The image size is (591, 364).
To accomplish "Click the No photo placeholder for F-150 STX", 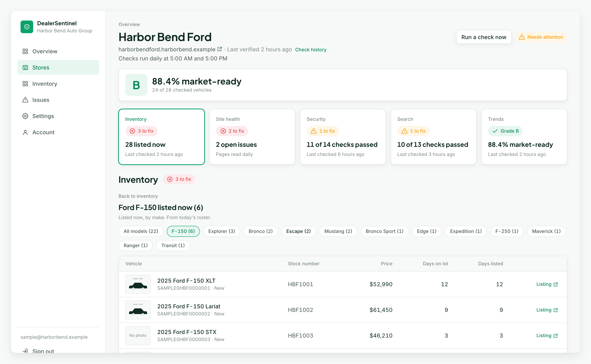I will pyautogui.click(x=138, y=336).
